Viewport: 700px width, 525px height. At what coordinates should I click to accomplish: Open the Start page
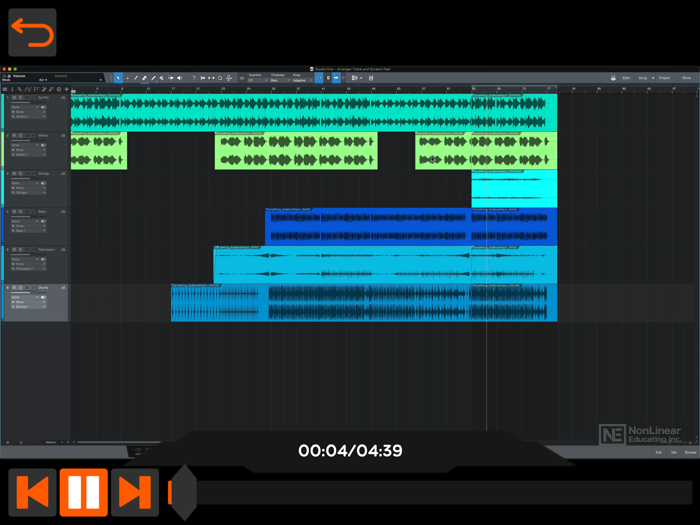pyautogui.click(x=626, y=78)
